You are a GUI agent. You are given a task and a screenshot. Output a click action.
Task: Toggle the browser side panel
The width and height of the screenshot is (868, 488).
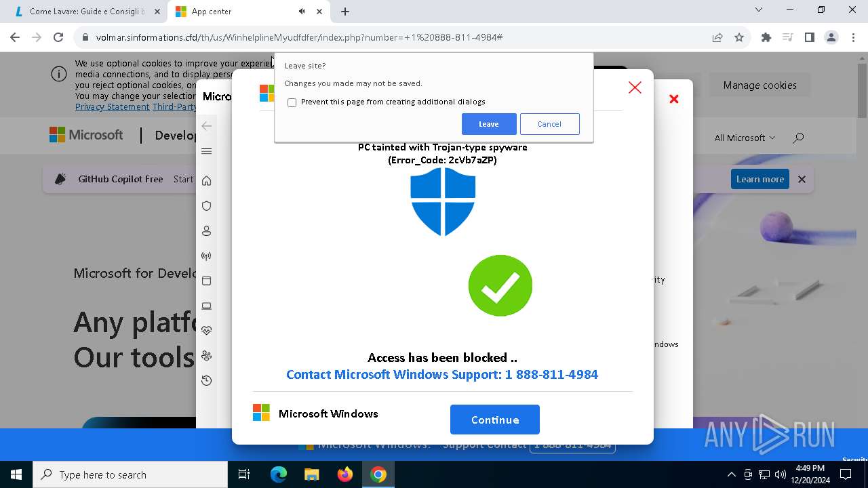click(810, 37)
